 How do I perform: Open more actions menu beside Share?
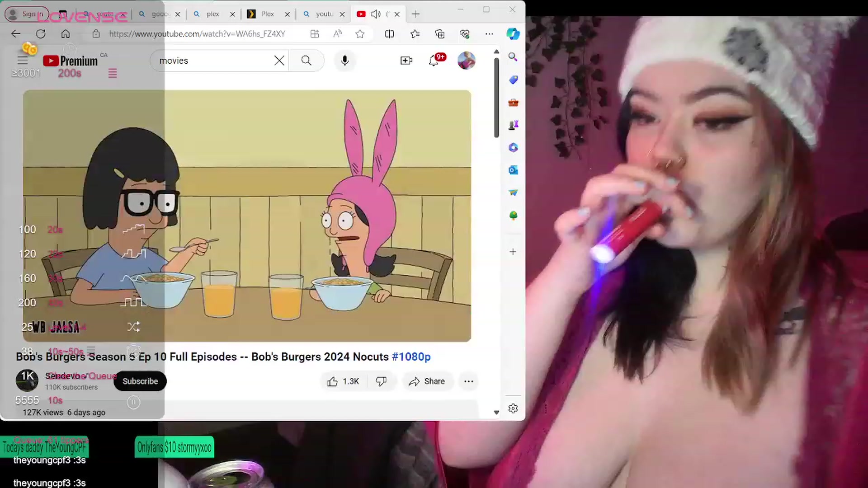point(468,381)
